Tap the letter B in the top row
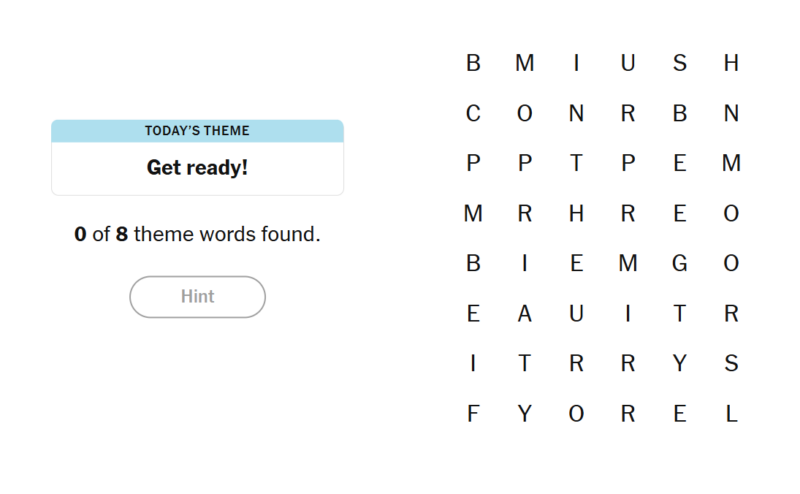Viewport: 800px width, 494px height. pos(473,64)
